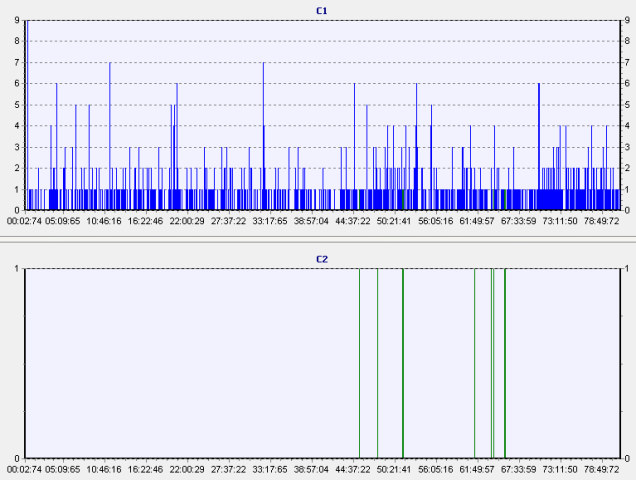636x480 pixels.
Task: Select the 00:02:74 time label under the C1 chart
Action: click(x=25, y=221)
